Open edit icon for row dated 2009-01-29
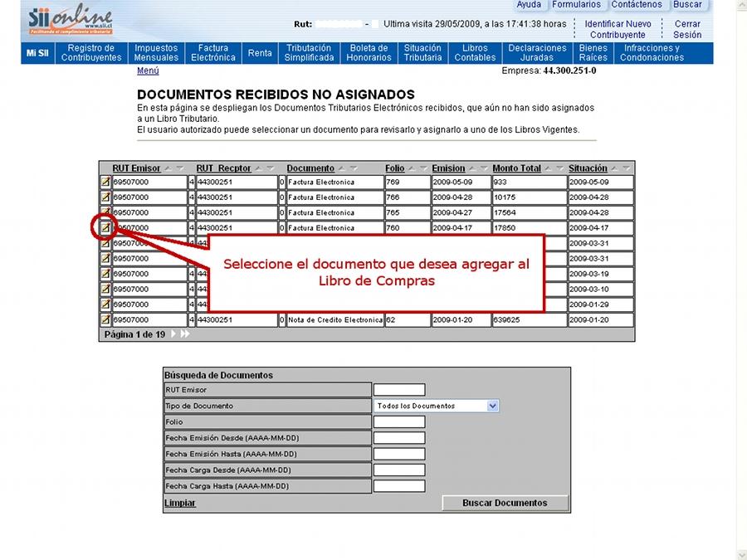This screenshot has height=560, width=747. tap(105, 304)
